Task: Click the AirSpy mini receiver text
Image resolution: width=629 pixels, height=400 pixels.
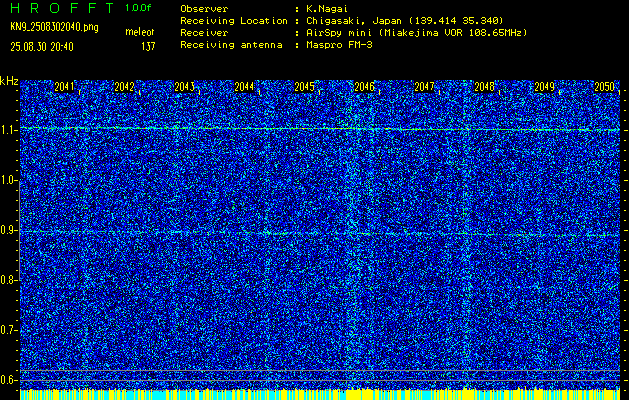Action: pyautogui.click(x=416, y=33)
